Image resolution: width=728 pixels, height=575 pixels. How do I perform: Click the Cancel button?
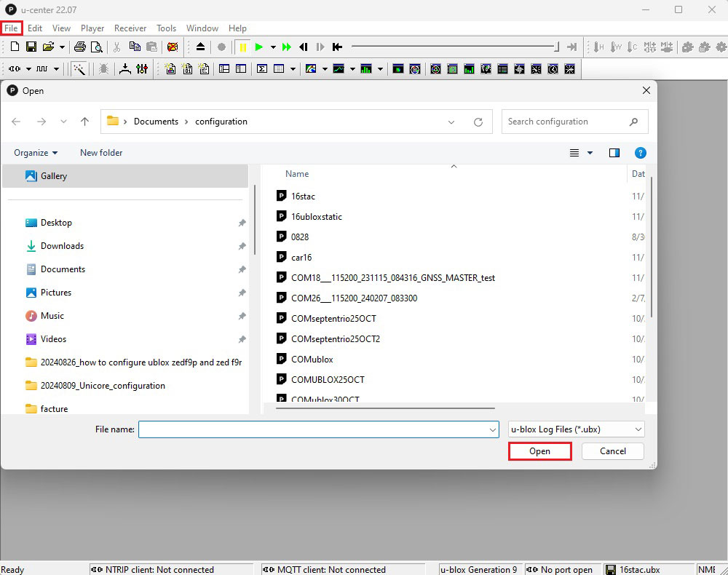612,451
